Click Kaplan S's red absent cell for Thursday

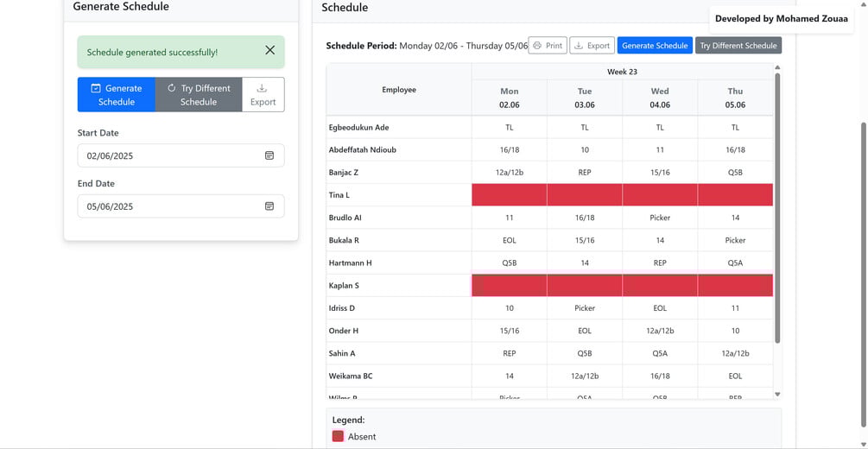coord(735,285)
